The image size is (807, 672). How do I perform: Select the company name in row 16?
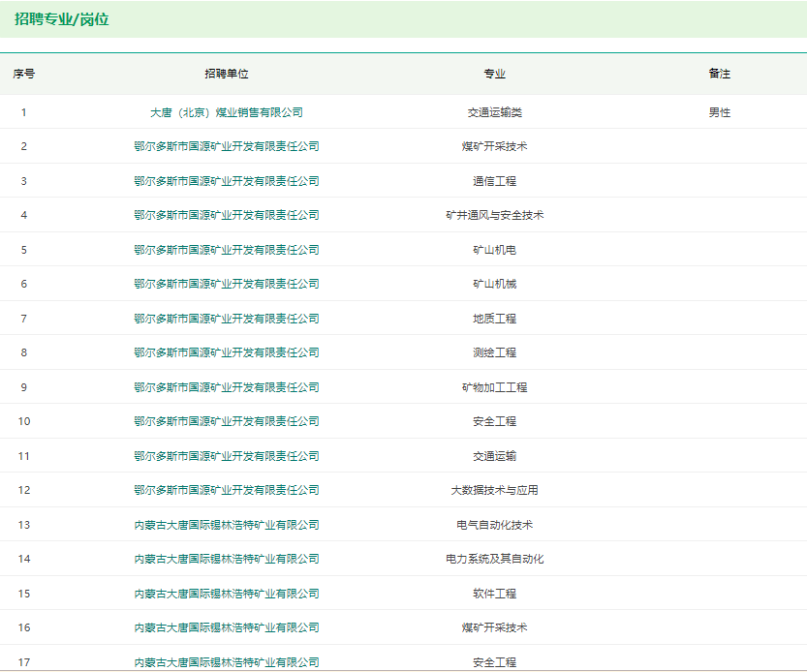pos(227,627)
